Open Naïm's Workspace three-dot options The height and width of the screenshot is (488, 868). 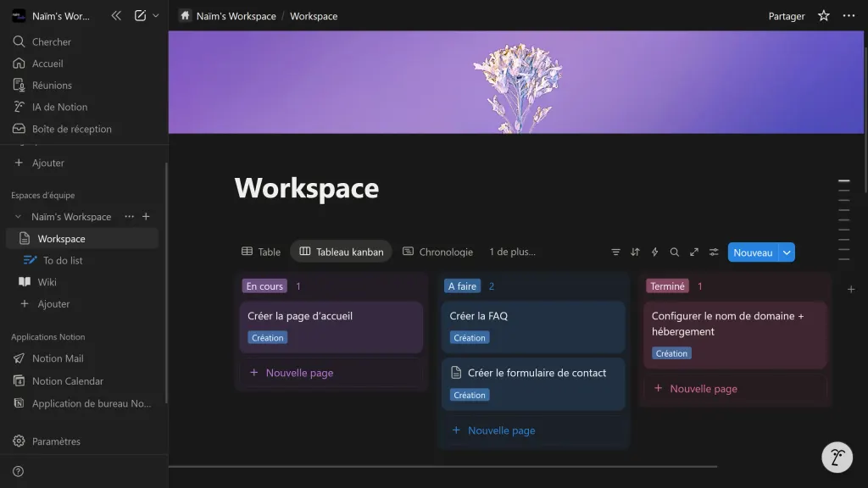(x=129, y=216)
